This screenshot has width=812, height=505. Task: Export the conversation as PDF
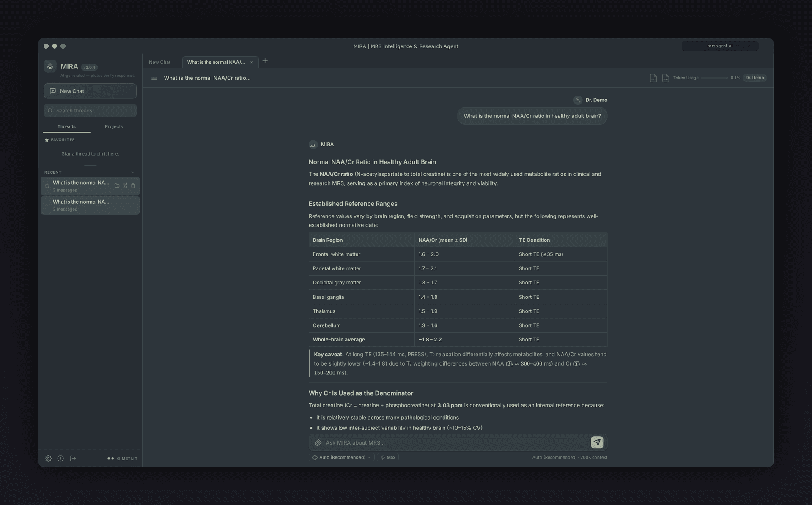(666, 78)
